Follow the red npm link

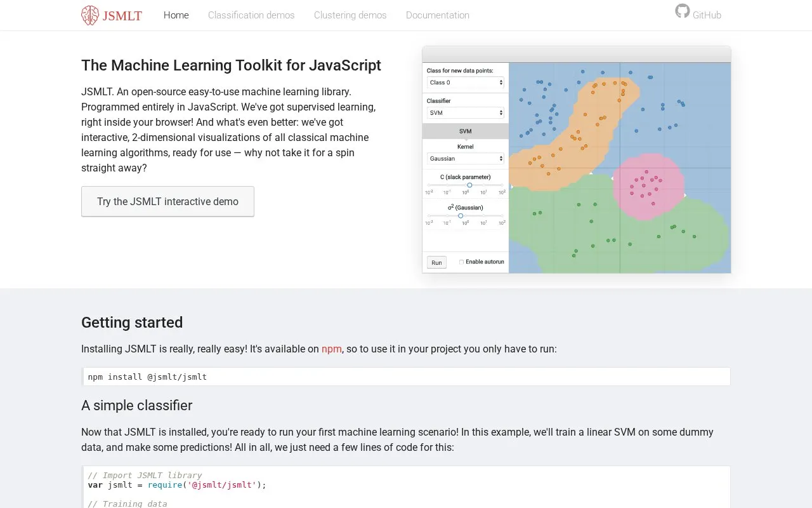(332, 349)
